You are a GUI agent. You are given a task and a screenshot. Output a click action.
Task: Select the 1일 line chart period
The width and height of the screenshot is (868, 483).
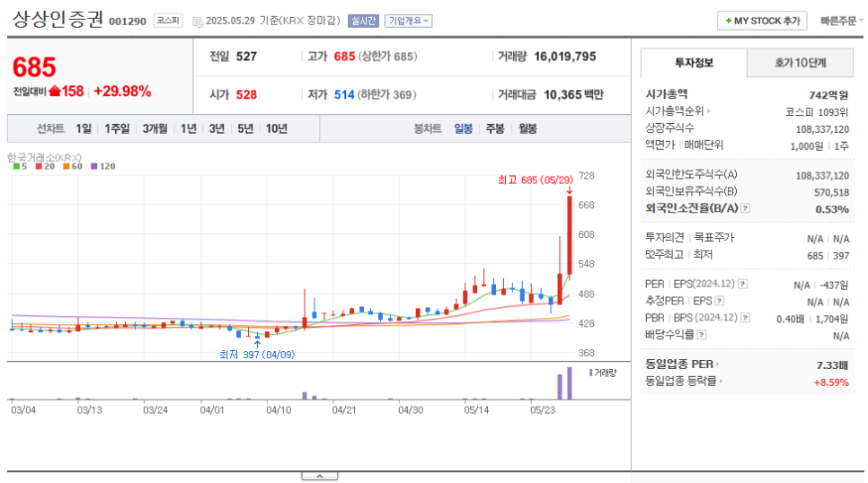pos(84,129)
